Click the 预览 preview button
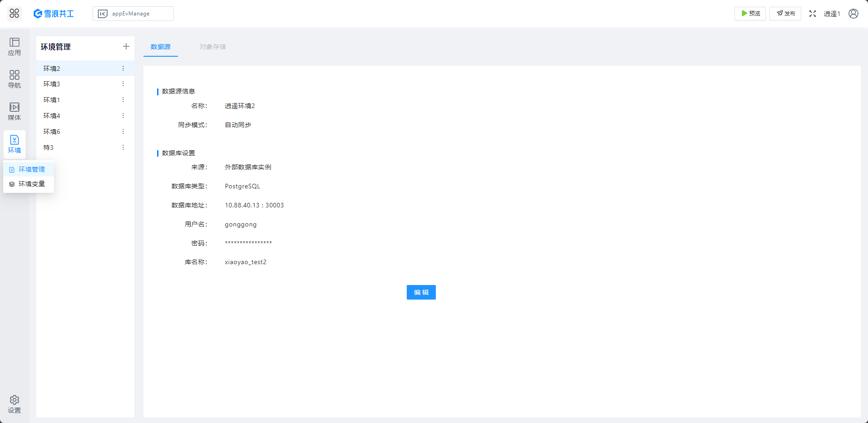This screenshot has height=423, width=868. (x=750, y=14)
